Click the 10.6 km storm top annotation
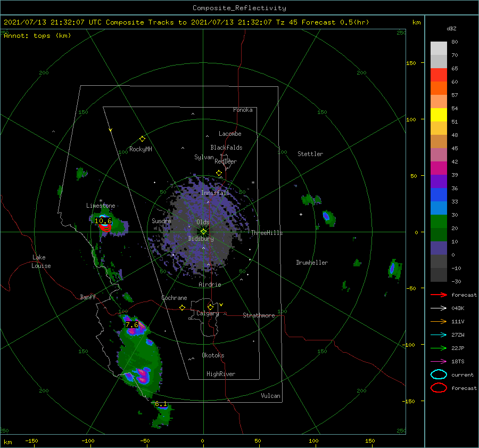This screenshot has width=479, height=448. 103,221
